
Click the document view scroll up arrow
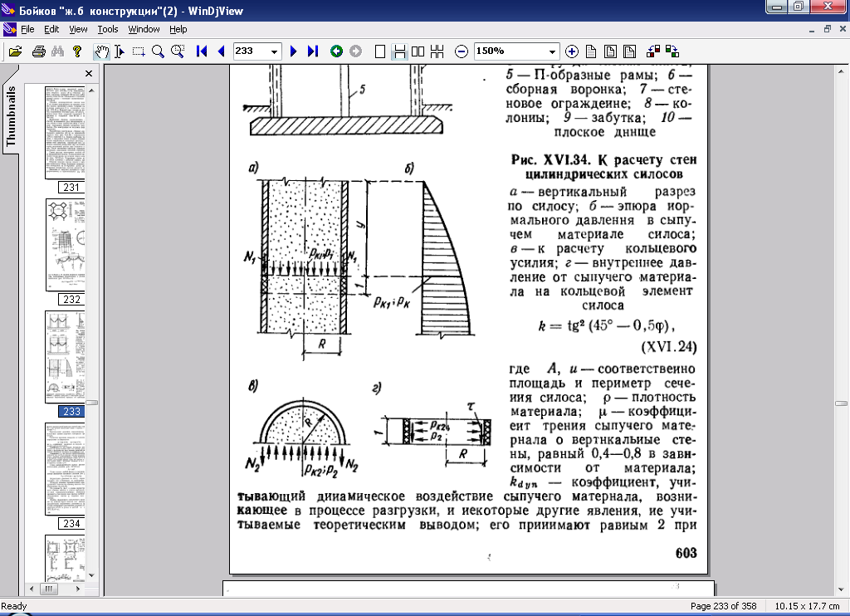(x=842, y=71)
